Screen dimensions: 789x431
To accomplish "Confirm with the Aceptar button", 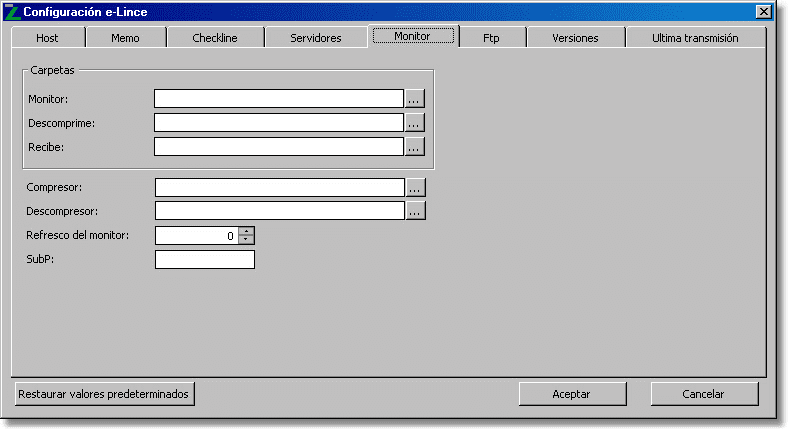I will tap(572, 394).
